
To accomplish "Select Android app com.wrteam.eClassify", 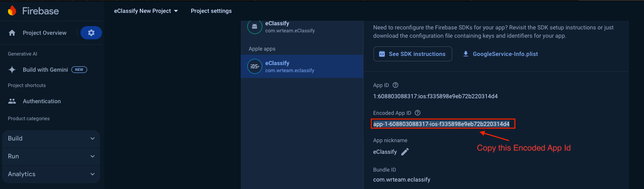I will click(x=302, y=27).
